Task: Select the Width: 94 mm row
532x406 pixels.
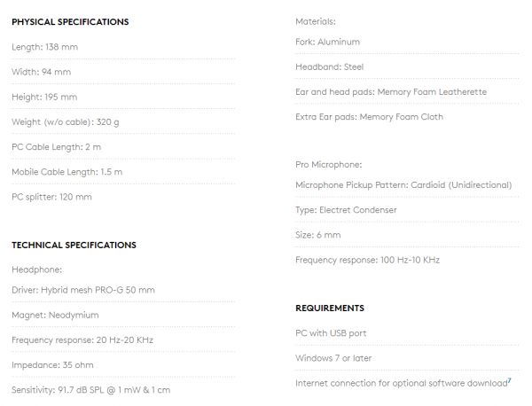Action: 123,72
